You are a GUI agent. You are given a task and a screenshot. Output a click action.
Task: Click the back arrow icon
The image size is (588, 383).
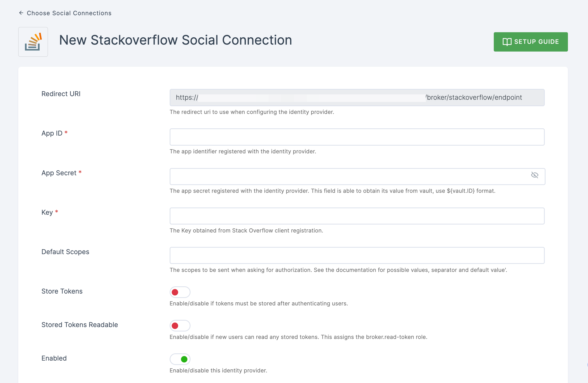pyautogui.click(x=21, y=13)
